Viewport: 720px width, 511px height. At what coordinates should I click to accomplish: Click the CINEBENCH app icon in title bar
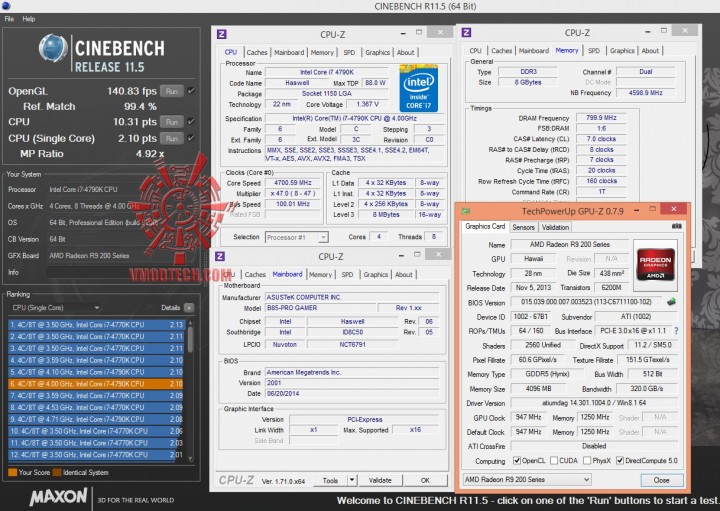(6, 6)
